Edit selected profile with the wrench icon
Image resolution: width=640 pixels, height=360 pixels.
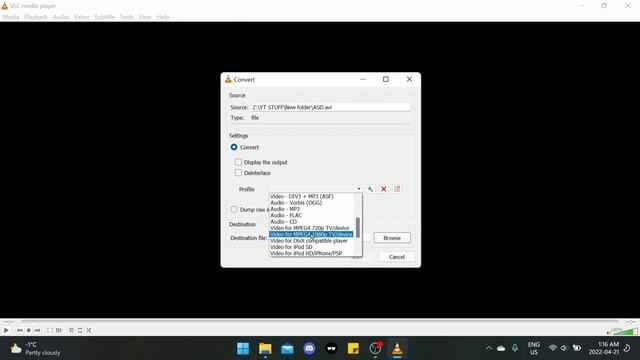(x=370, y=189)
